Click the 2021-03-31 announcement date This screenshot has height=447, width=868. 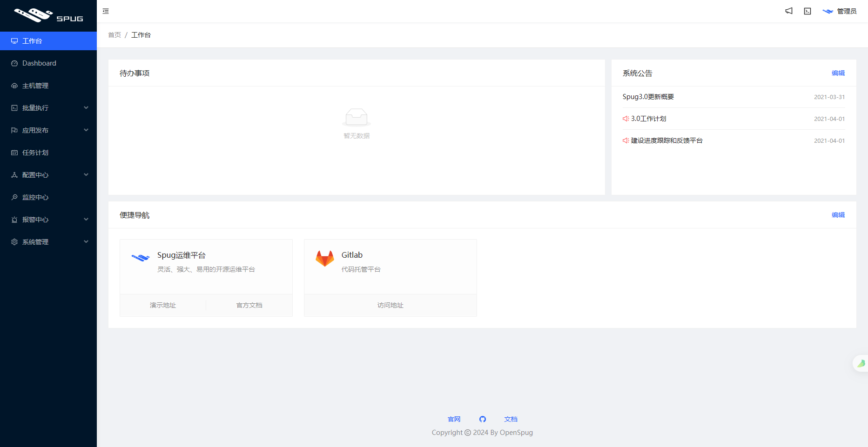point(829,97)
